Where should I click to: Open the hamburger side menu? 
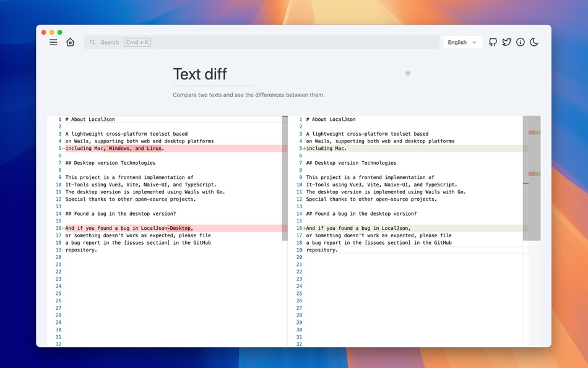click(x=53, y=42)
